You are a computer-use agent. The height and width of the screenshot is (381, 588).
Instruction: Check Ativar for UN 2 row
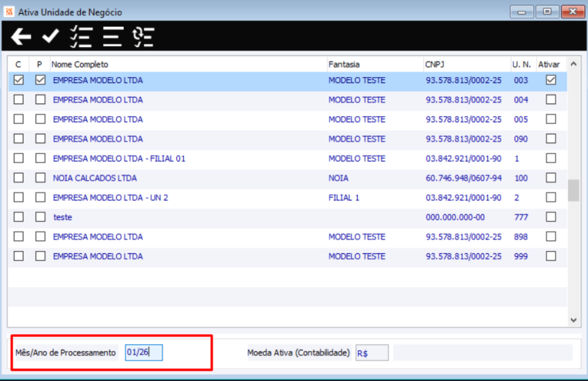551,197
